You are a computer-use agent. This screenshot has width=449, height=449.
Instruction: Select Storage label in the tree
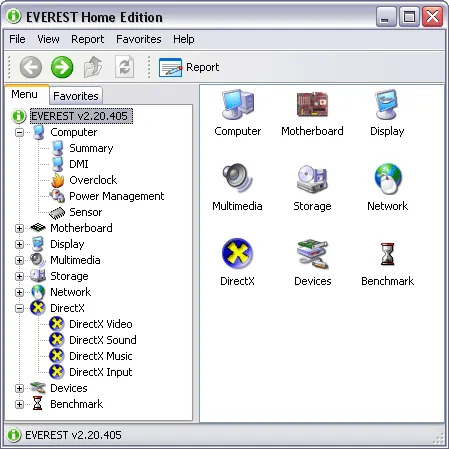(69, 276)
